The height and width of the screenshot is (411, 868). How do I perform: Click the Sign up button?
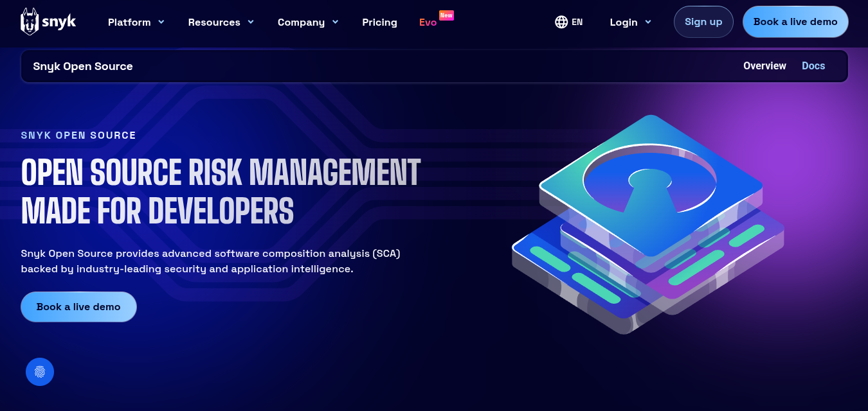703,21
